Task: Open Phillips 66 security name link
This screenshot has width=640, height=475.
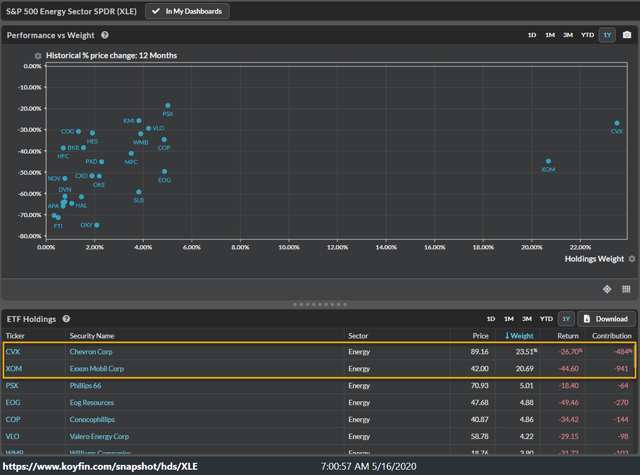Action: click(x=85, y=386)
